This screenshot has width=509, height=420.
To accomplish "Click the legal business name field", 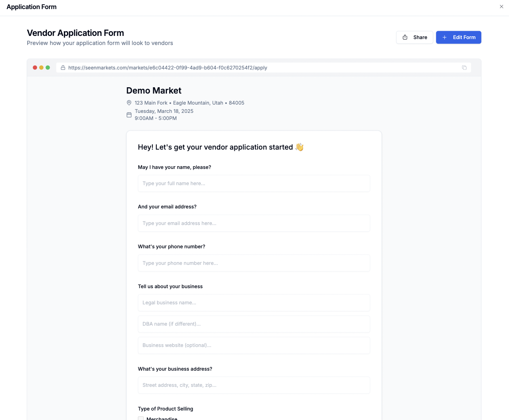I will tap(254, 302).
